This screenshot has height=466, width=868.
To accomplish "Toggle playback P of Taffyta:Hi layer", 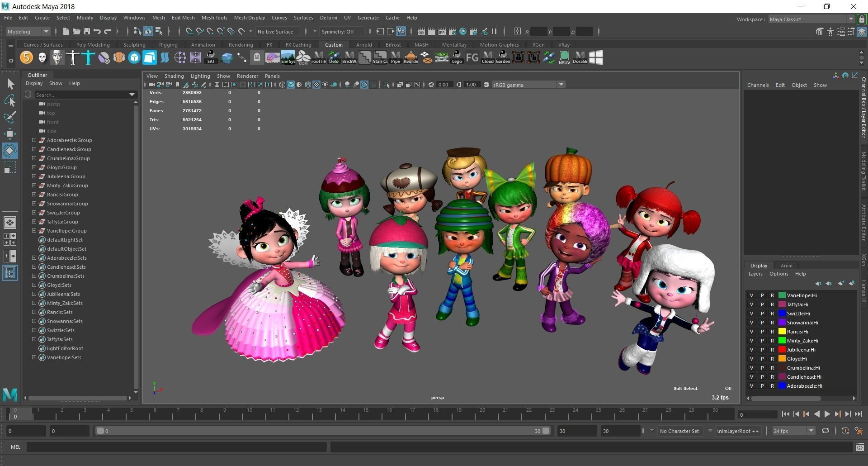I will (762, 304).
